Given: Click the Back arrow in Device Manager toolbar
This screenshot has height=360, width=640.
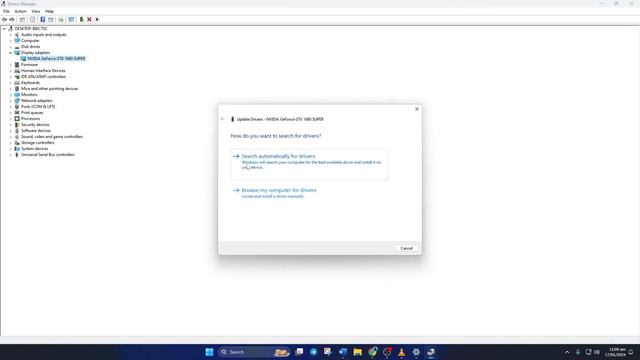Looking at the screenshot, I should coord(4,20).
